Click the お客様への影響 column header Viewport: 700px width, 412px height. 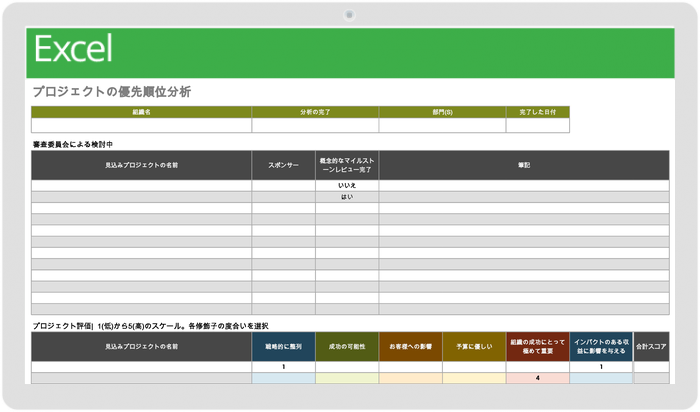pyautogui.click(x=411, y=346)
